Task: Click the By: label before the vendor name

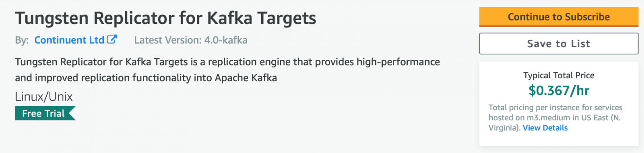Action: (22, 40)
